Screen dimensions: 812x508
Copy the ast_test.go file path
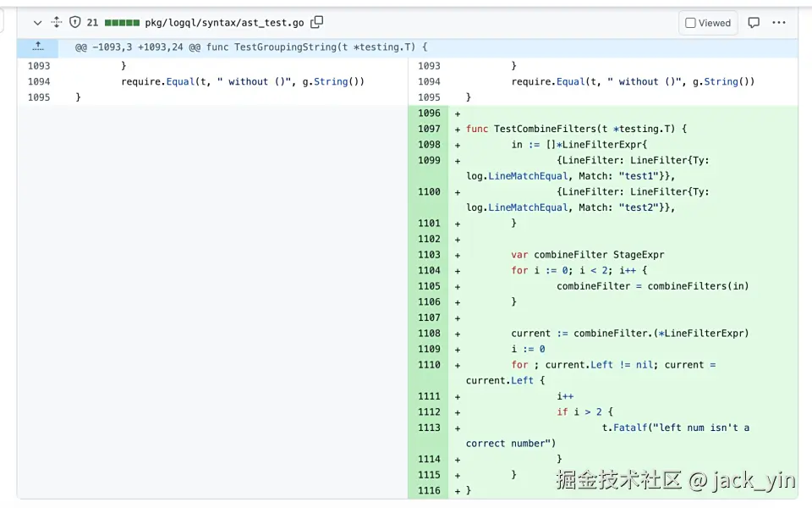(317, 23)
